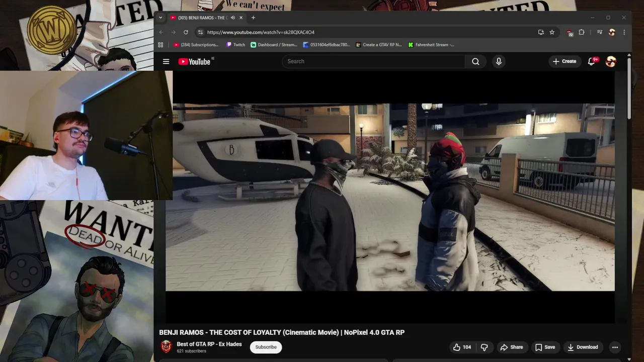Focus the YouTube search field
This screenshot has width=644, height=362.
pos(373,61)
